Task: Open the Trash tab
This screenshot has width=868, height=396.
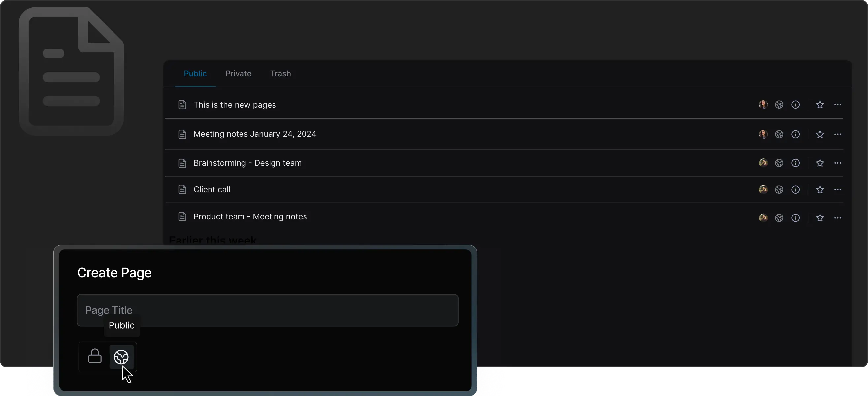Action: (x=280, y=74)
